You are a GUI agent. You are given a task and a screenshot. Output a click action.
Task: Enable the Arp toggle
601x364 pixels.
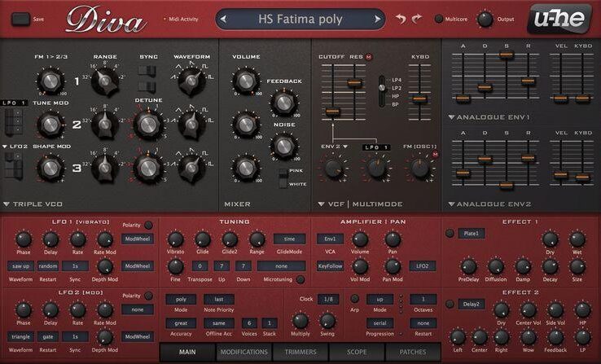[354, 299]
